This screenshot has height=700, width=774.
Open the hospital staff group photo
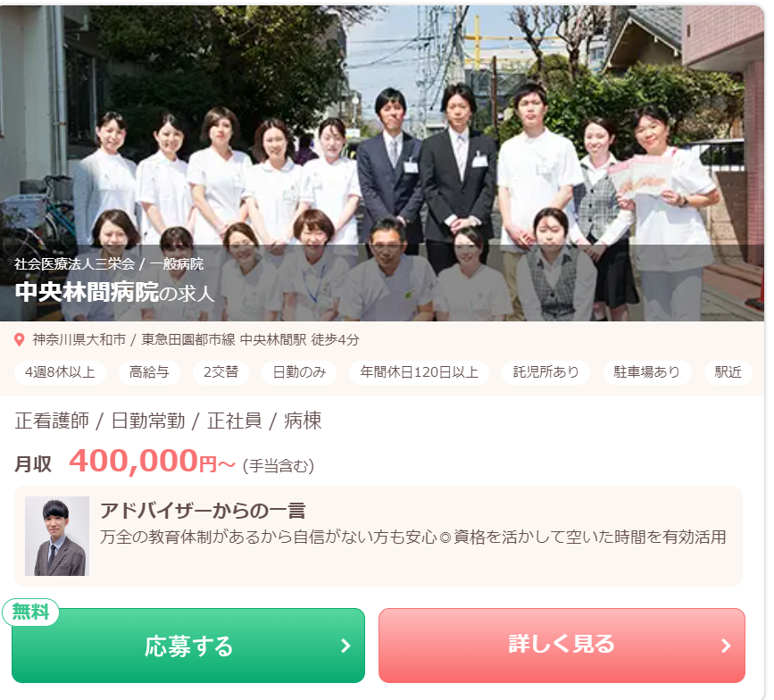(382, 162)
